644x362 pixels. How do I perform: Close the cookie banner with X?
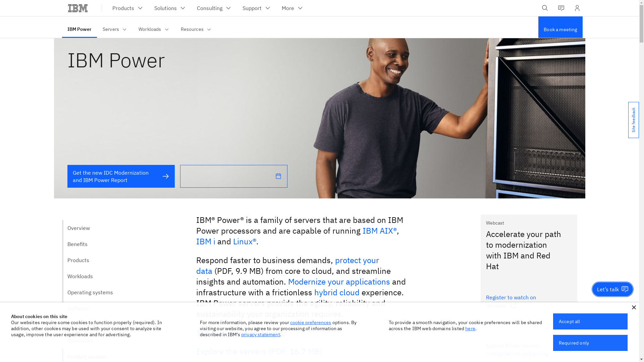[634, 307]
